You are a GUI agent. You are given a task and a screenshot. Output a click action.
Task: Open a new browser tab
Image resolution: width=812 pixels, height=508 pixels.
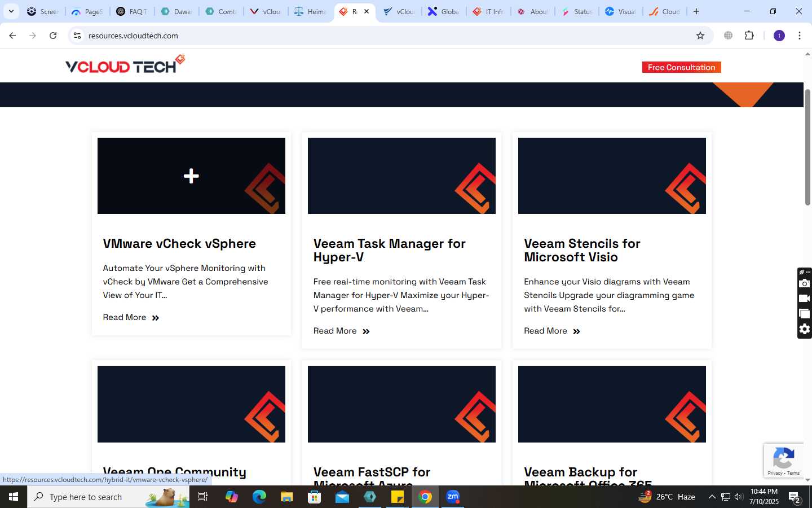[696, 11]
